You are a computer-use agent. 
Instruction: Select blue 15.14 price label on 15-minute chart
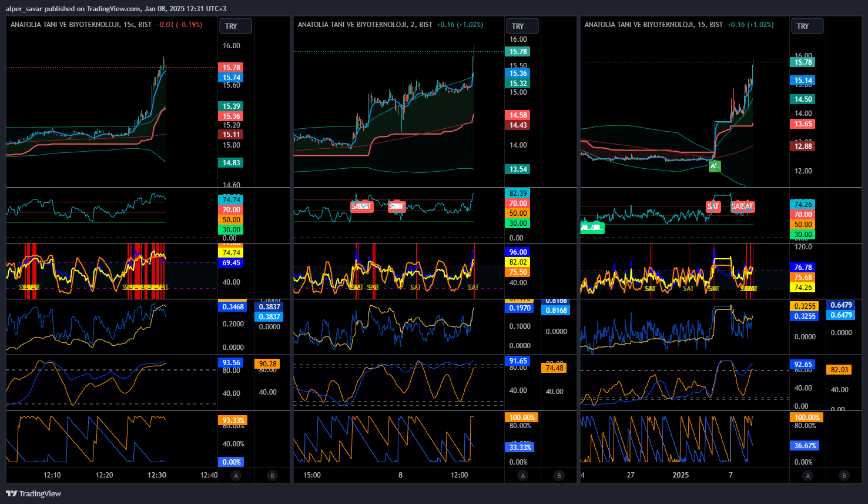click(x=803, y=81)
